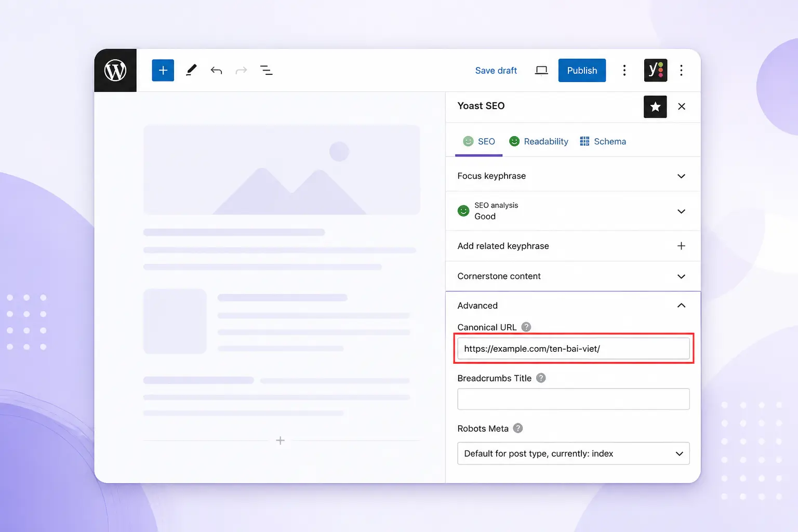The width and height of the screenshot is (798, 532).
Task: Click the WordPress logo icon
Action: pos(115,70)
